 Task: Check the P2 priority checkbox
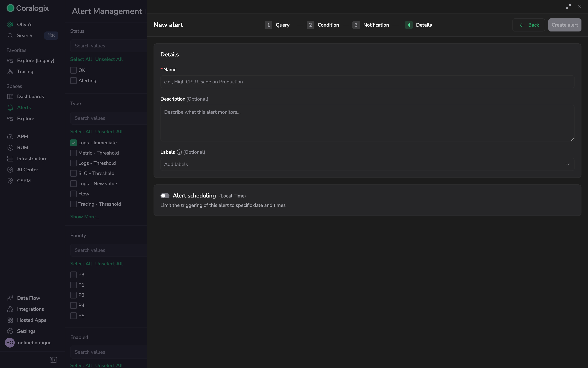73,295
